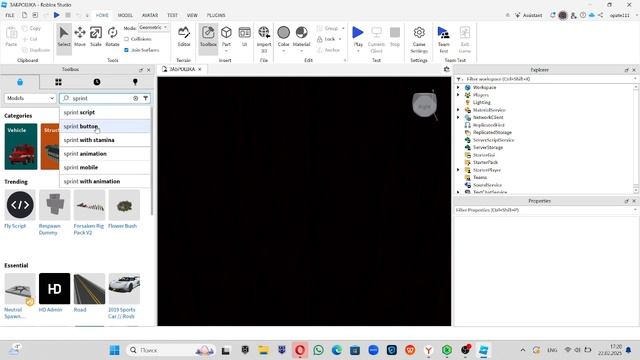Click the Filter workspace field in Explorer
Image resolution: width=640 pixels, height=360 pixels.
click(545, 79)
